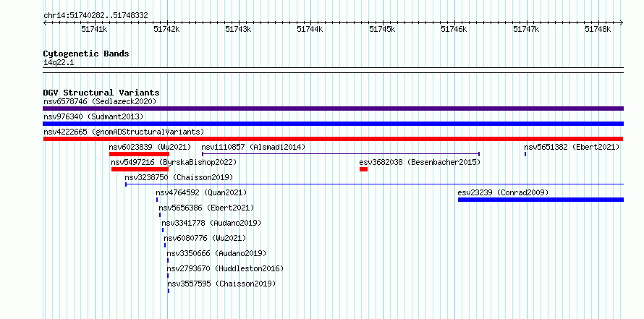644x319 pixels.
Task: Open nsv2793670 (Huddleston2016) label
Action: click(x=225, y=268)
